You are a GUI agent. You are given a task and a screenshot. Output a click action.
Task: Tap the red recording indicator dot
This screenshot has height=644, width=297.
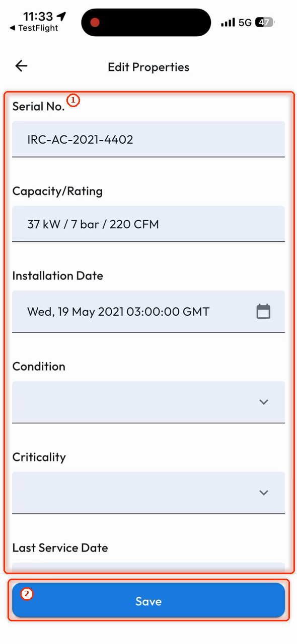tap(95, 23)
